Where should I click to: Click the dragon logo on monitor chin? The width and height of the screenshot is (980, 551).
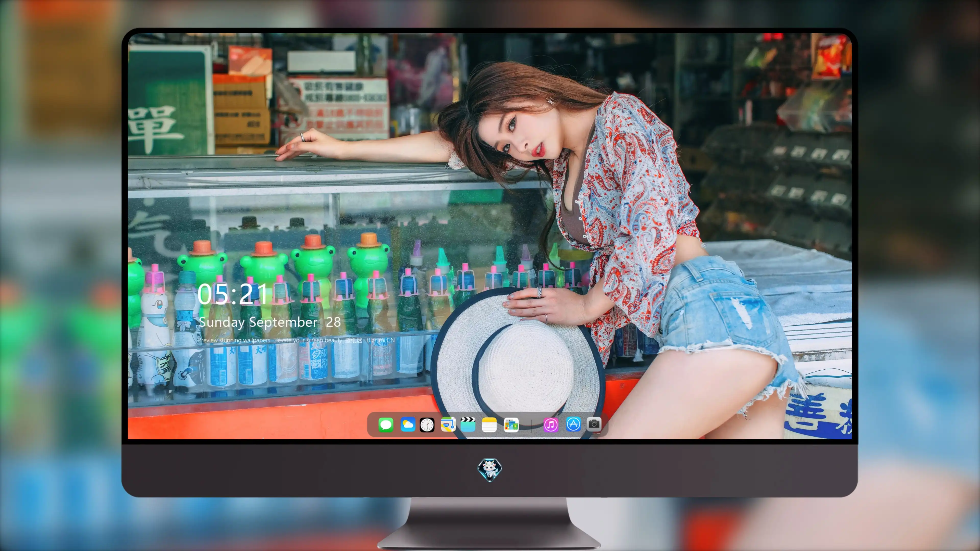(490, 470)
